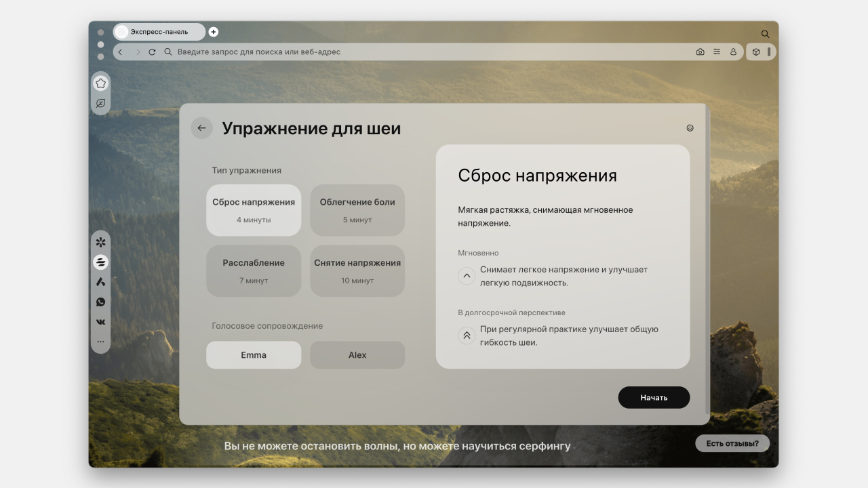Open the user account profile icon
The width and height of the screenshot is (868, 488).
tap(733, 52)
